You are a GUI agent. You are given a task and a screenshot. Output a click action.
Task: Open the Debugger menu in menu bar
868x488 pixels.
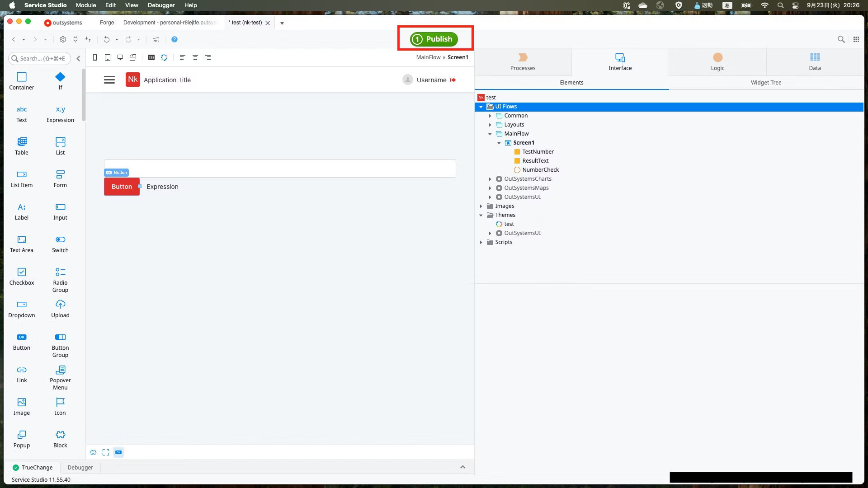pyautogui.click(x=161, y=5)
